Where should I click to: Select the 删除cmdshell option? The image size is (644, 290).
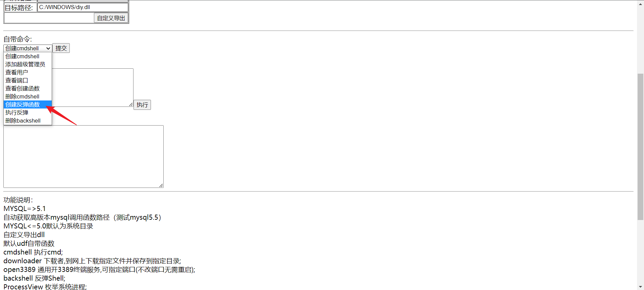(x=22, y=96)
